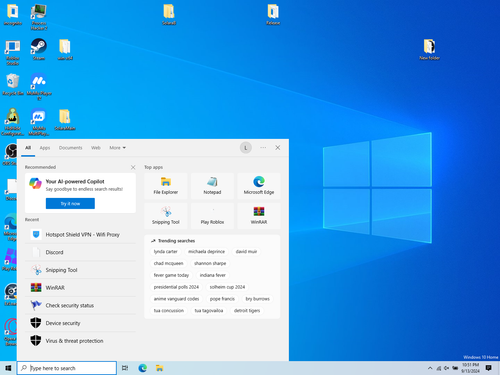Open WinRAR tile in Top apps
Screen dimensions: 500x375
pos(259,216)
